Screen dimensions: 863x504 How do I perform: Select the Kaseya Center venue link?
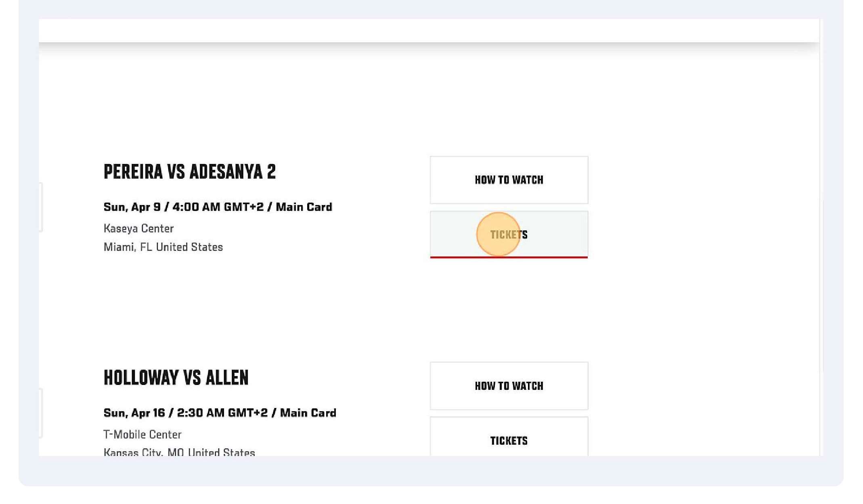click(x=138, y=228)
